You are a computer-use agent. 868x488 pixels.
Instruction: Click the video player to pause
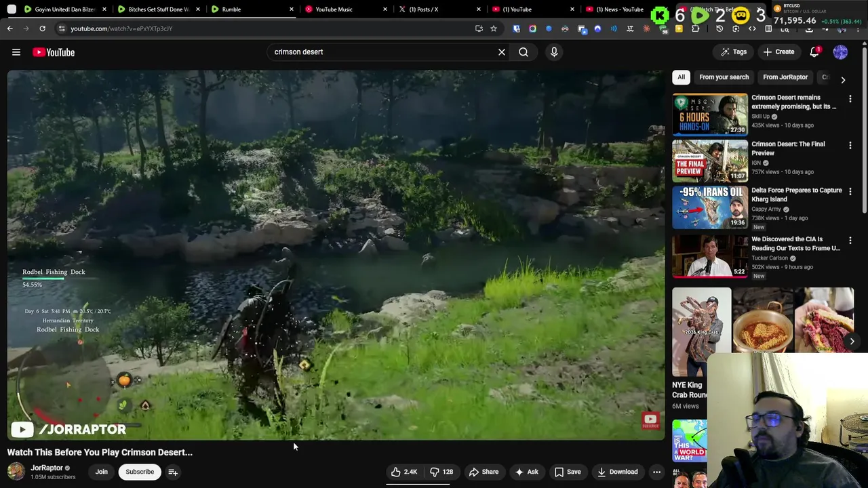click(x=336, y=255)
